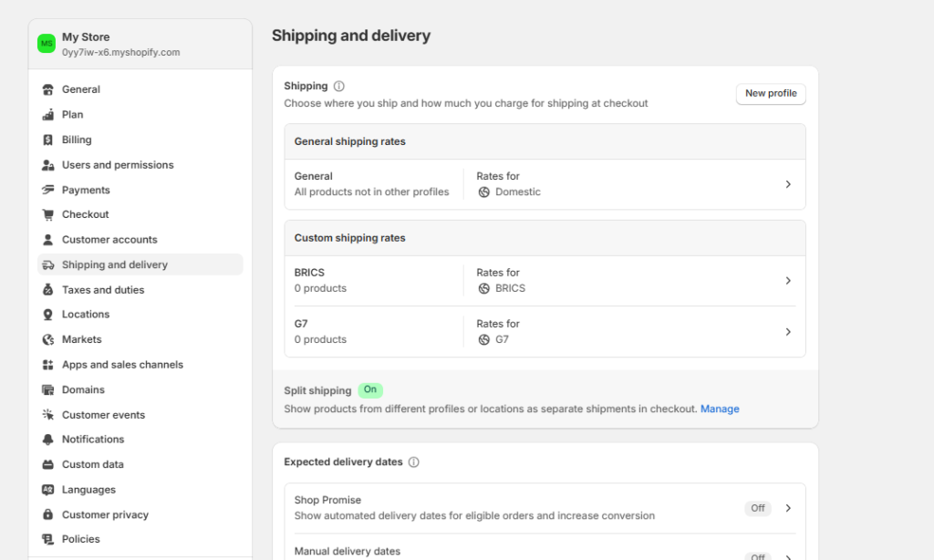Click the Locations pin icon
The height and width of the screenshot is (560, 934).
47,314
